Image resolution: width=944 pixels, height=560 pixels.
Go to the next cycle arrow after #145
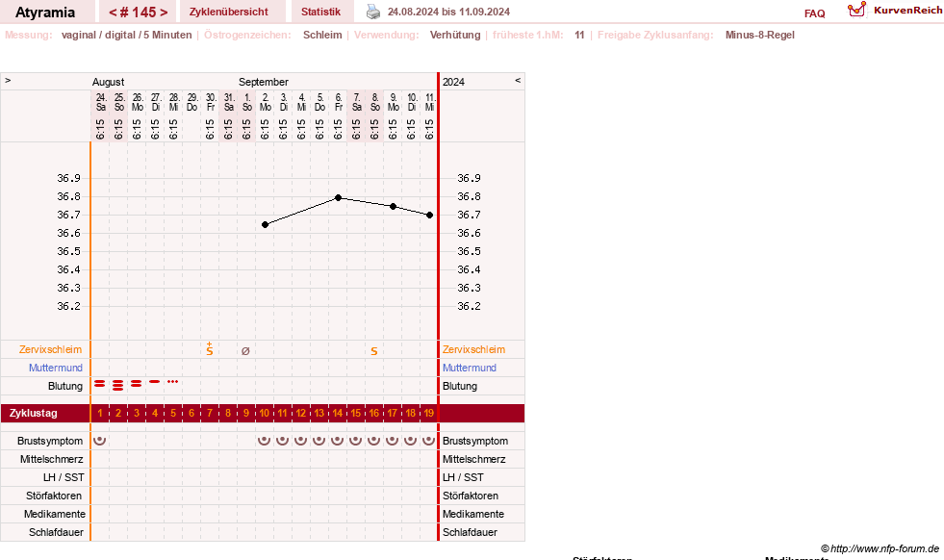164,13
